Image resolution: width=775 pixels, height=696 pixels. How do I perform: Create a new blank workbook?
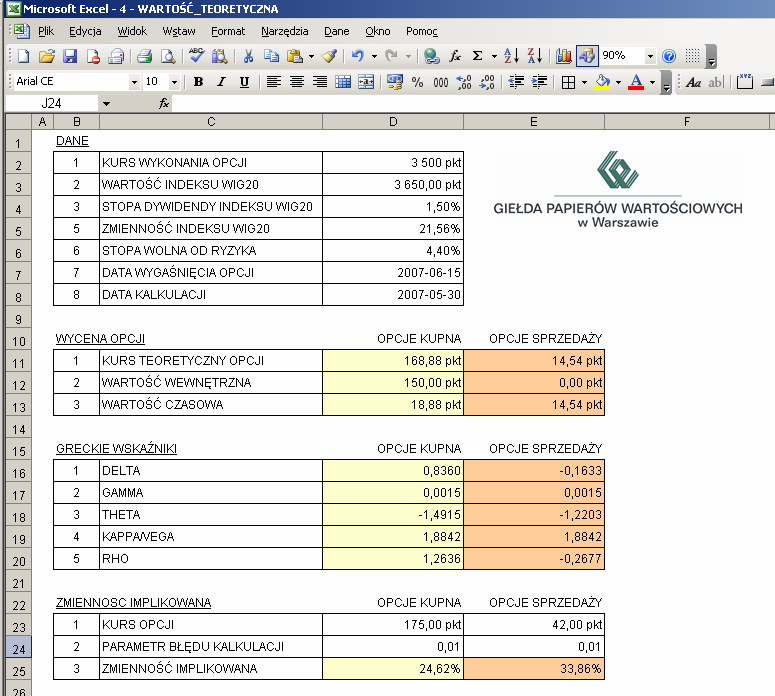[x=23, y=56]
